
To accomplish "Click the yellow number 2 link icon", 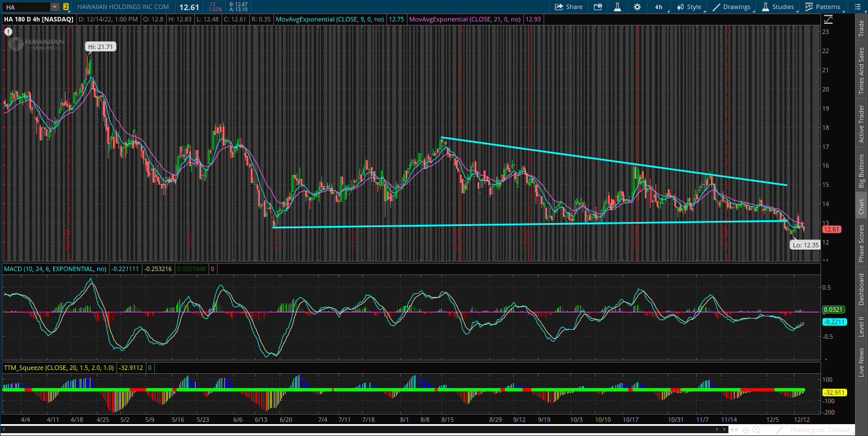I will [66, 7].
